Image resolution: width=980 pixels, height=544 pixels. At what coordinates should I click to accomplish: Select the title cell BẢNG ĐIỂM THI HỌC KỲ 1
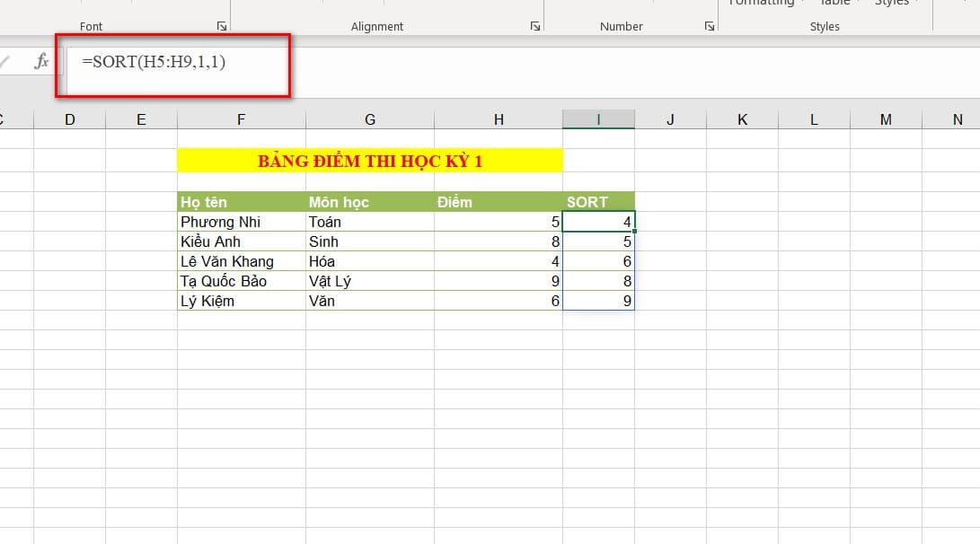click(x=369, y=162)
